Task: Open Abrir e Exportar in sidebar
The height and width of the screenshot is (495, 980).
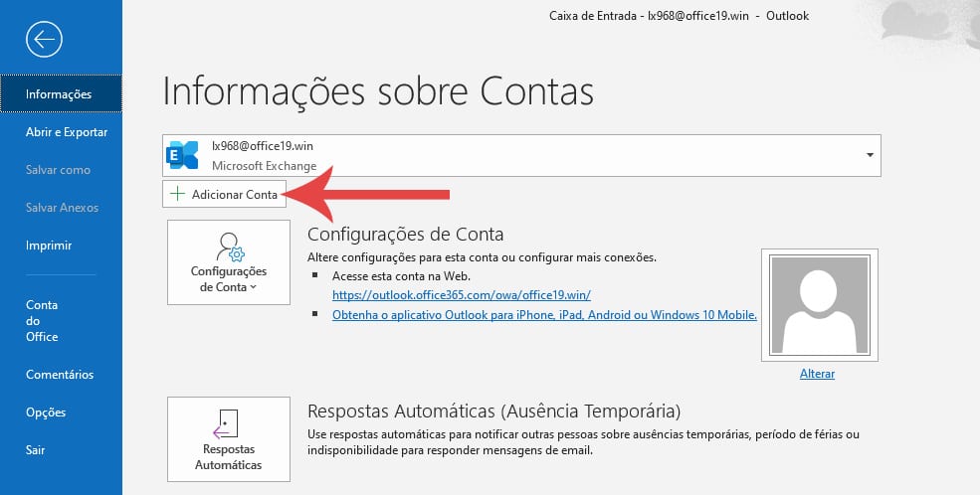Action: tap(67, 132)
